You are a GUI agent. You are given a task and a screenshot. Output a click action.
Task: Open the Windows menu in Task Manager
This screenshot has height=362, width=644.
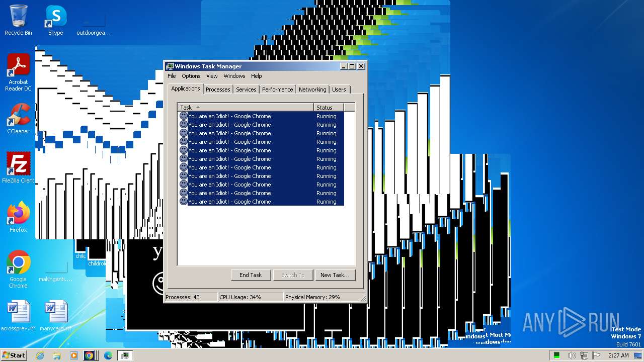(234, 76)
